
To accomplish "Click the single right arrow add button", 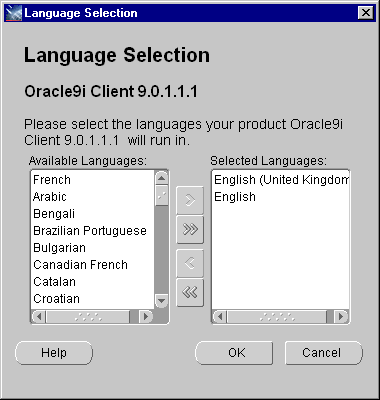I will coord(190,200).
